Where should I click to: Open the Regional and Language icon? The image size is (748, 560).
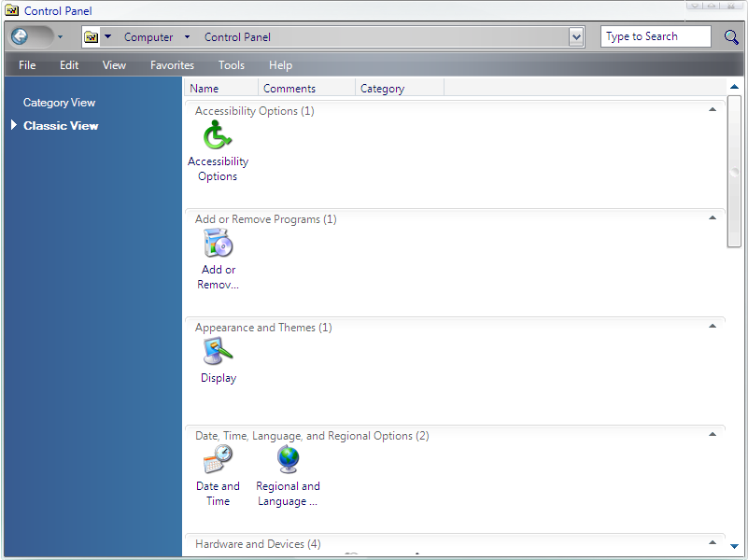(289, 459)
